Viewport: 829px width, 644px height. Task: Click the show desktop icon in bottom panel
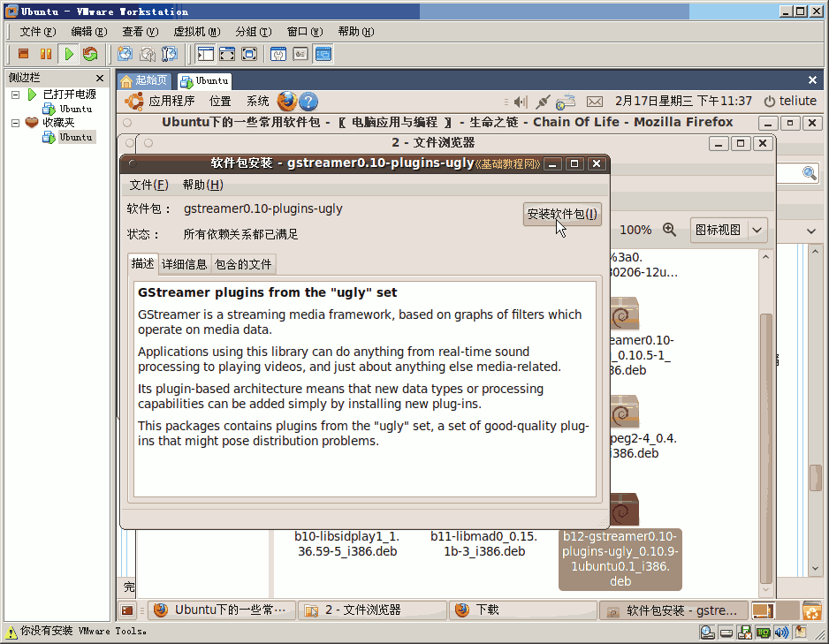pyautogui.click(x=127, y=610)
